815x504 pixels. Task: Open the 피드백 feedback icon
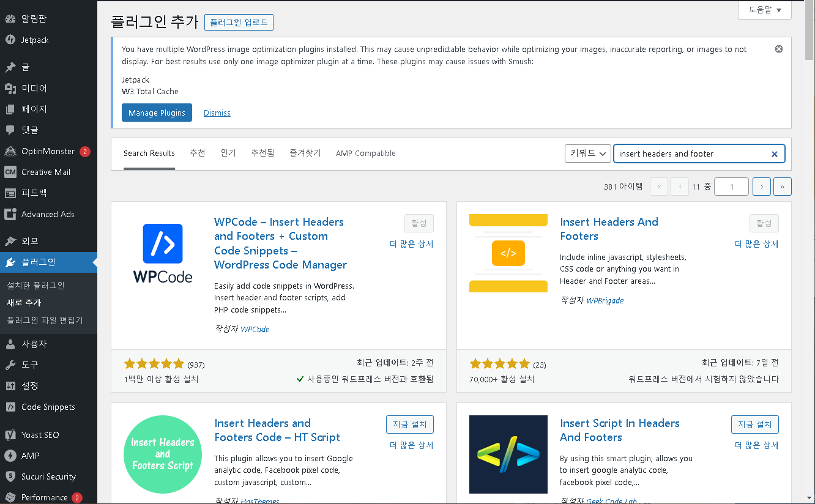pyautogui.click(x=10, y=193)
